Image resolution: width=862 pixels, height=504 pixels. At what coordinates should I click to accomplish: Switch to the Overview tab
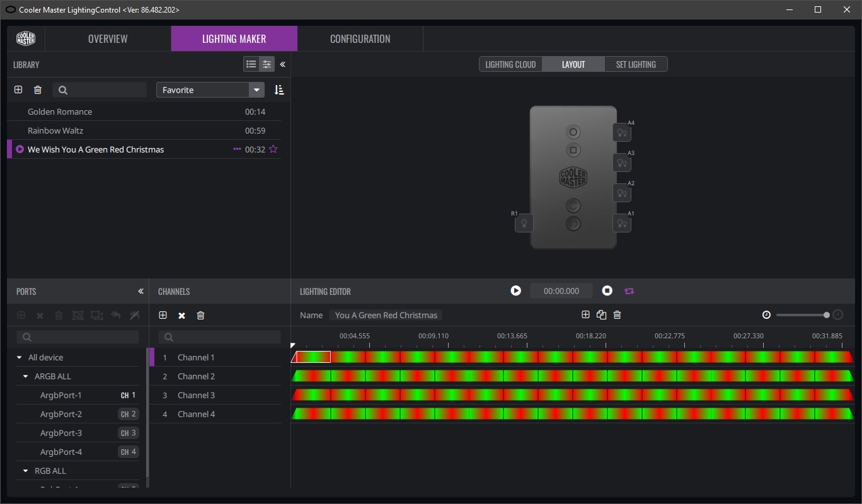coord(108,38)
